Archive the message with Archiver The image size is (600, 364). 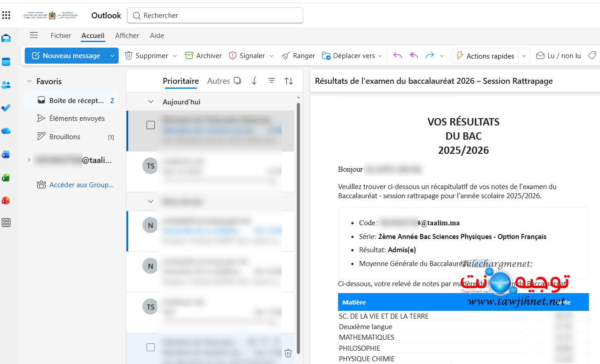[203, 56]
